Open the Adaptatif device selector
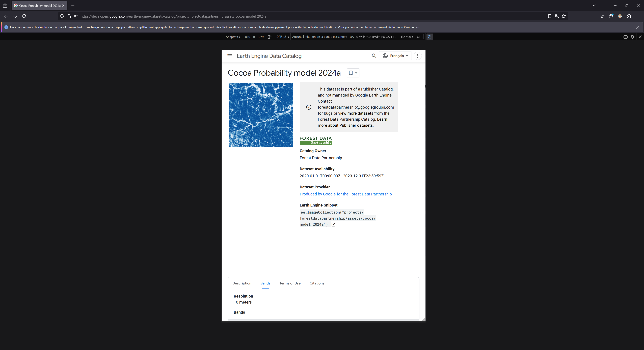This screenshot has height=350, width=644. (x=233, y=37)
